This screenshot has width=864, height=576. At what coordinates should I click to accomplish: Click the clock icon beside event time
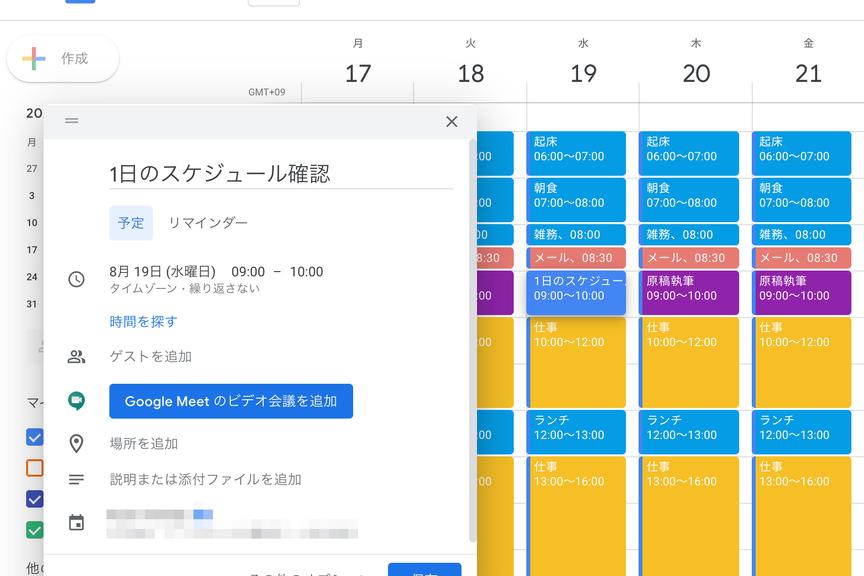point(77,279)
